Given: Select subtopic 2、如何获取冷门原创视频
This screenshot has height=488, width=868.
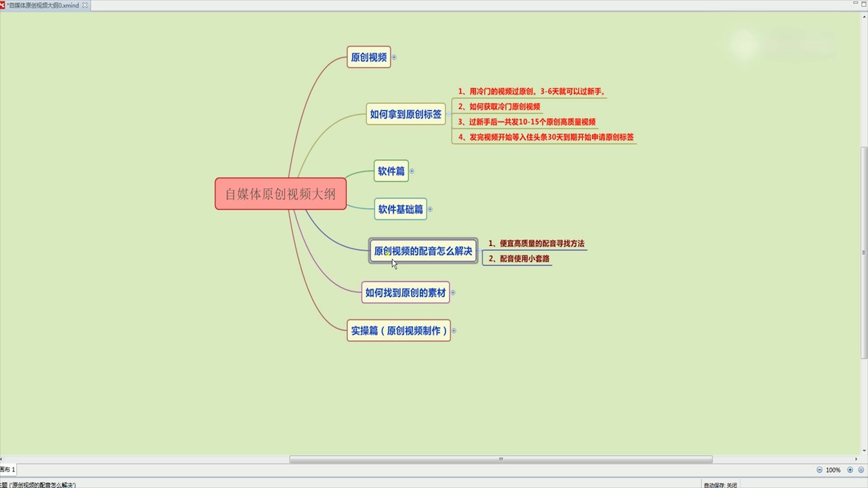Looking at the screenshot, I should pyautogui.click(x=499, y=107).
